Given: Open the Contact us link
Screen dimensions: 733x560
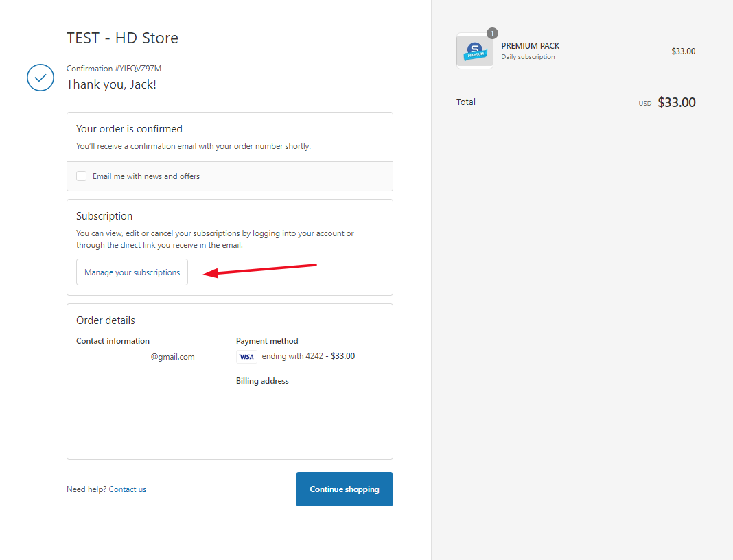Looking at the screenshot, I should coord(128,489).
